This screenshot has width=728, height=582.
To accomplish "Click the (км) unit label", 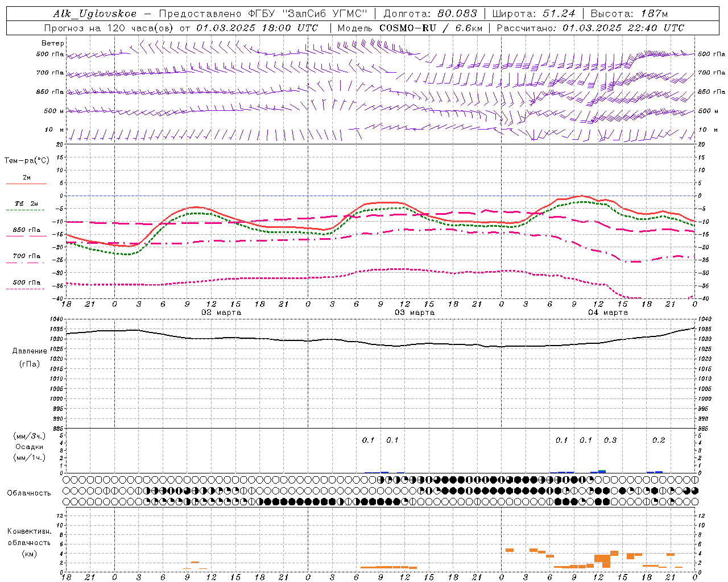I will pos(30,554).
